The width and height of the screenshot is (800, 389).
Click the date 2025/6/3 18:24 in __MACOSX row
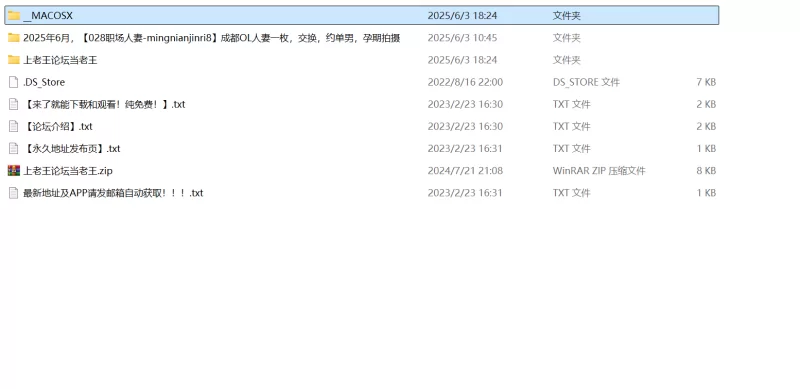coord(462,15)
